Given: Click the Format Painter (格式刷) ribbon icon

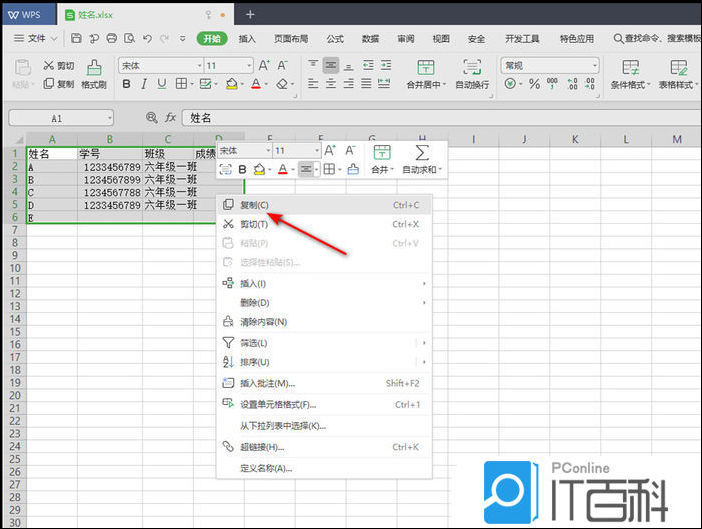Looking at the screenshot, I should click(x=94, y=68).
